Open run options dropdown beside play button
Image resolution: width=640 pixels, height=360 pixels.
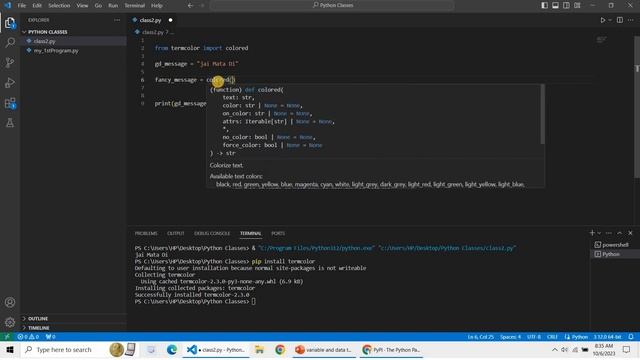click(x=610, y=20)
